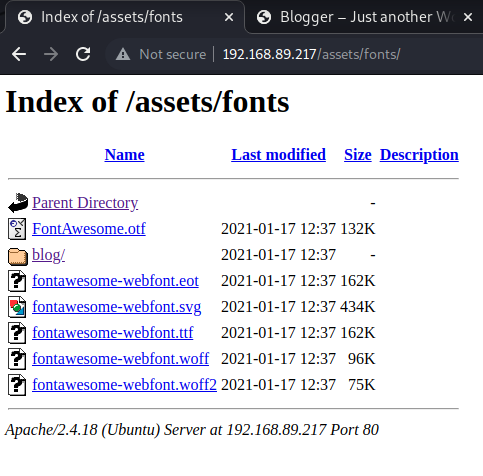Open the blog/ directory
The height and width of the screenshot is (476, 483).
[x=48, y=255]
